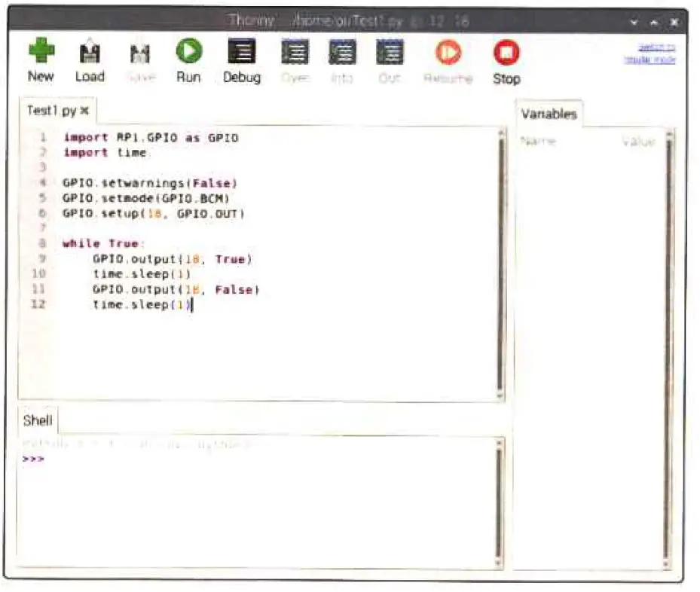Stop the program with red Stop icon

[x=506, y=53]
